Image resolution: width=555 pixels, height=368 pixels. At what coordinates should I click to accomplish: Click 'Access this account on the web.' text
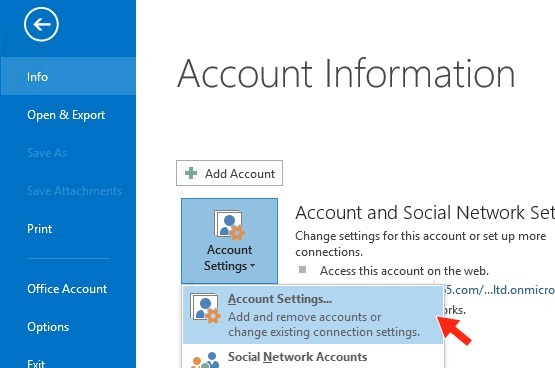(x=404, y=271)
